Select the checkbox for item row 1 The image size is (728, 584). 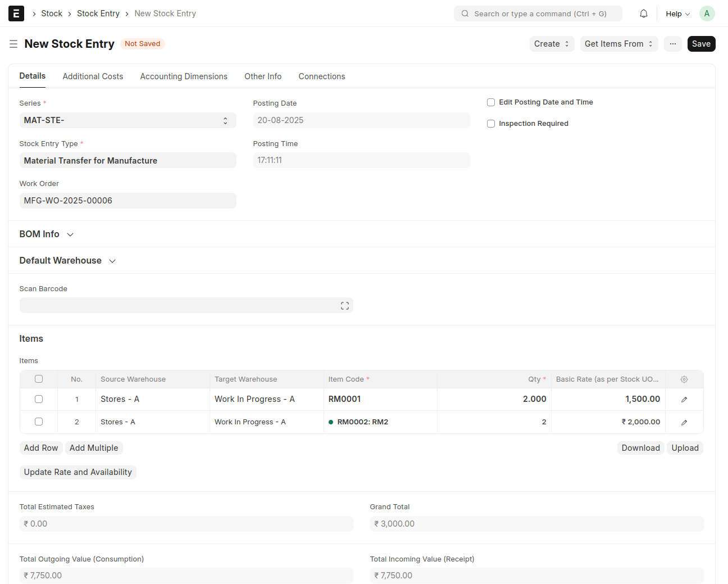click(39, 399)
